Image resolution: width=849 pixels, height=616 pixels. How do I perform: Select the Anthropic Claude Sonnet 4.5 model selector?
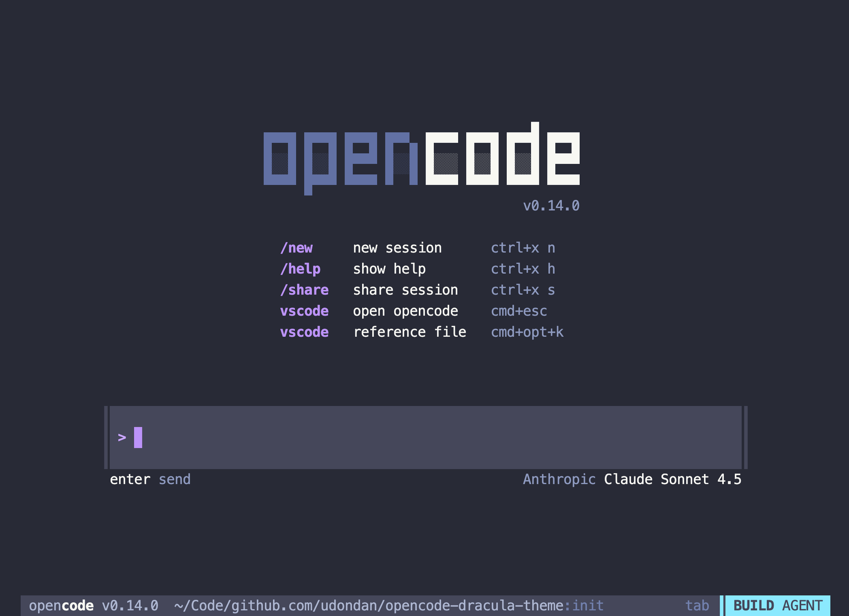click(x=632, y=479)
